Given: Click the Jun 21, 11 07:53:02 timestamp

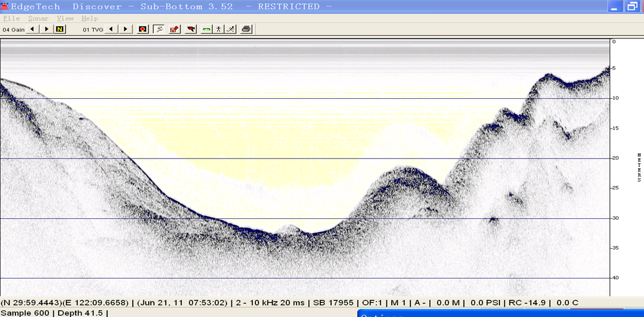Looking at the screenshot, I should point(183,303).
